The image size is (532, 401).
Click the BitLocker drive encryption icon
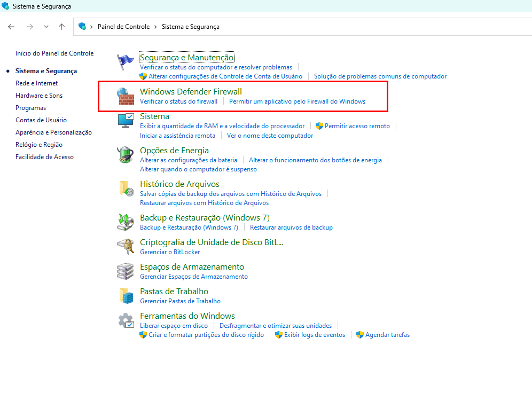pyautogui.click(x=126, y=247)
